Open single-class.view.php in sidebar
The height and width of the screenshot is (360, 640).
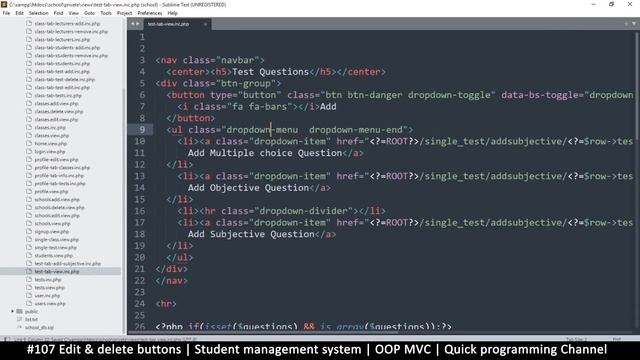pos(56,240)
